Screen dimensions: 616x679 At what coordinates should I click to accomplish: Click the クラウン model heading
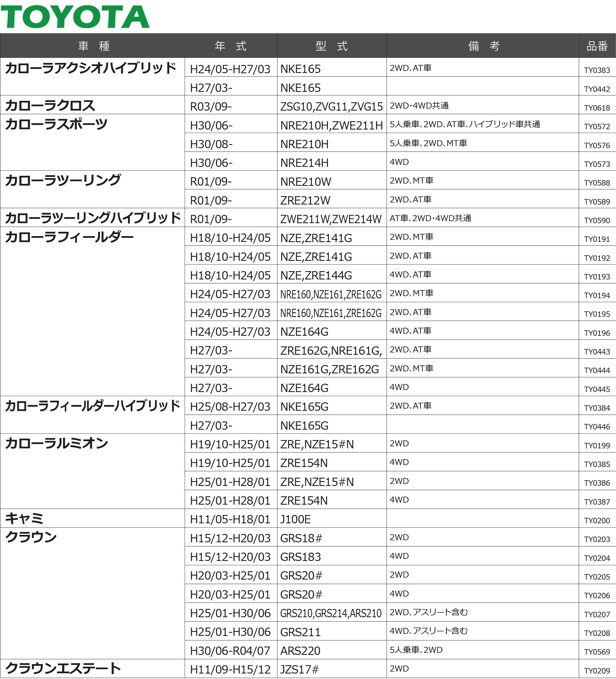[31, 537]
